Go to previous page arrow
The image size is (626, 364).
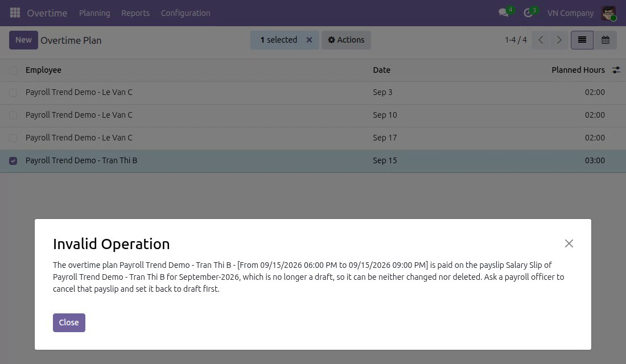(541, 40)
